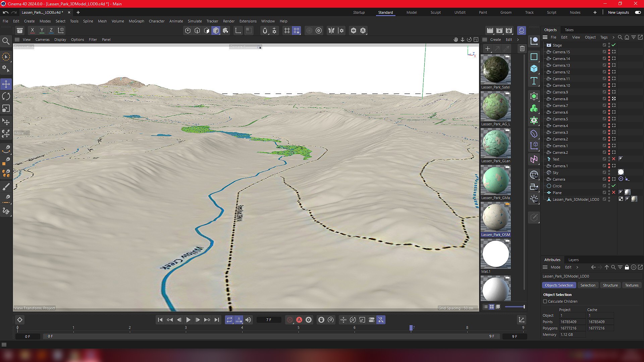Open Commander search in Object Manager
This screenshot has height=362, width=644.
tap(620, 37)
